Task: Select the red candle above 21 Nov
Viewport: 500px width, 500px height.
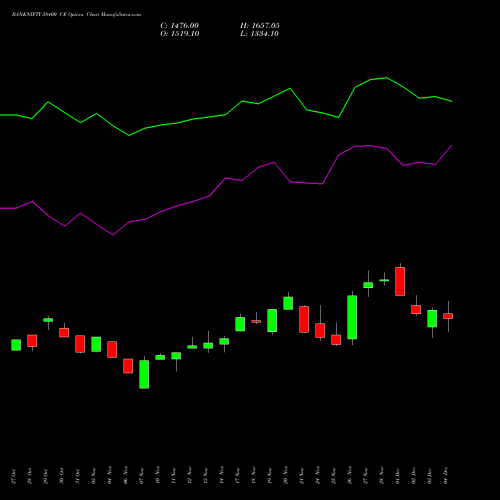Action: point(304,319)
